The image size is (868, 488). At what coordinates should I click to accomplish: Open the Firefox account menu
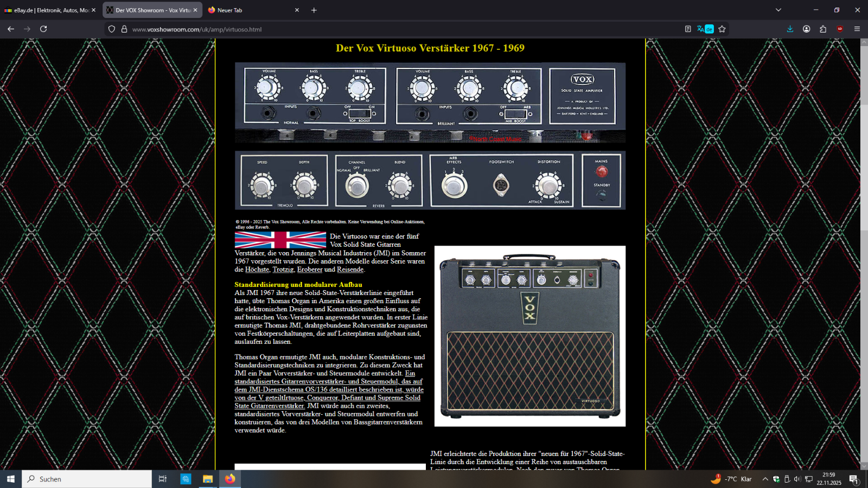(807, 29)
